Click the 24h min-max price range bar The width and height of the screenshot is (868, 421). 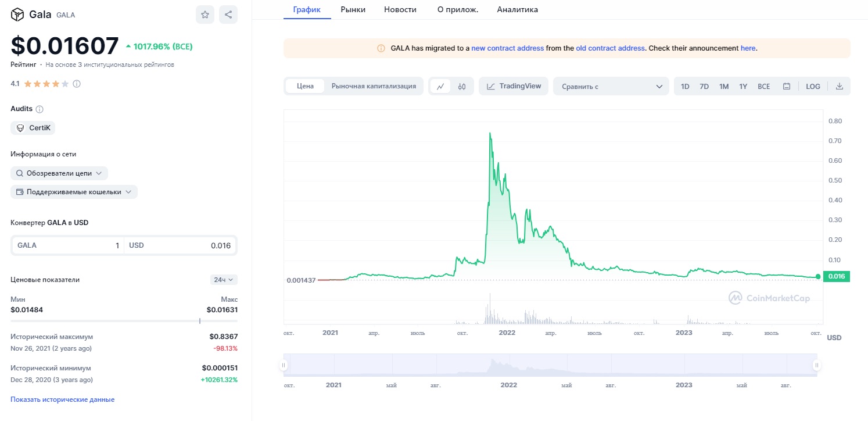(124, 321)
